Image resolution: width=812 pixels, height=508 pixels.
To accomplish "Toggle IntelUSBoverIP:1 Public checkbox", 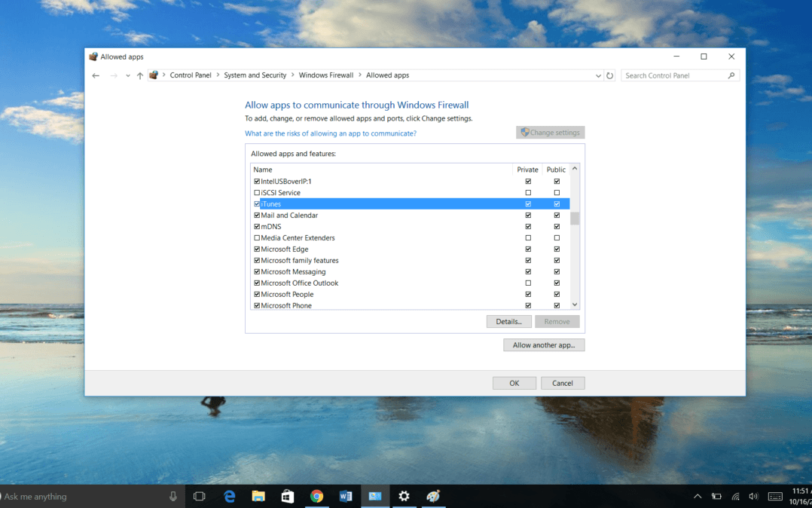I will pyautogui.click(x=557, y=182).
